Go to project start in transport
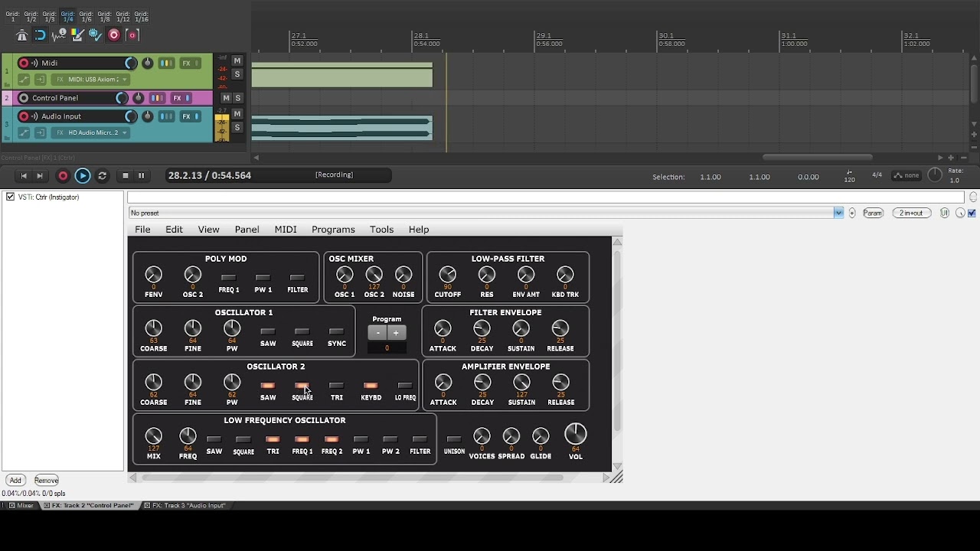 pos(24,176)
